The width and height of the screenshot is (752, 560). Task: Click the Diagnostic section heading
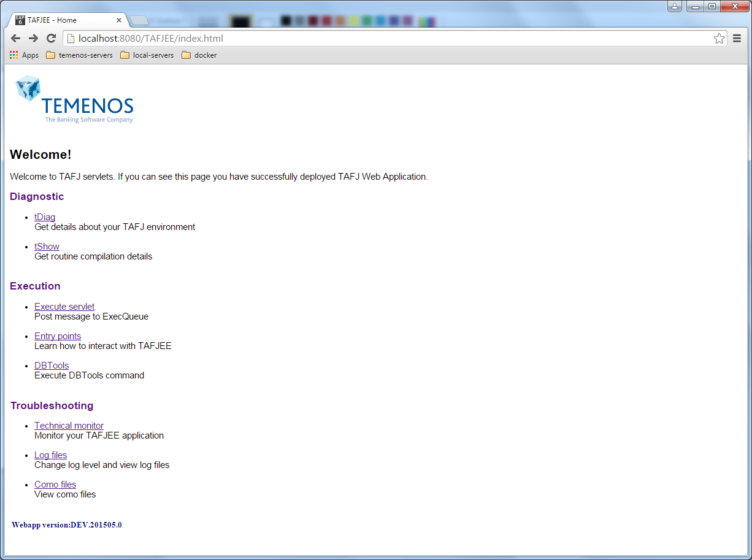(x=37, y=196)
